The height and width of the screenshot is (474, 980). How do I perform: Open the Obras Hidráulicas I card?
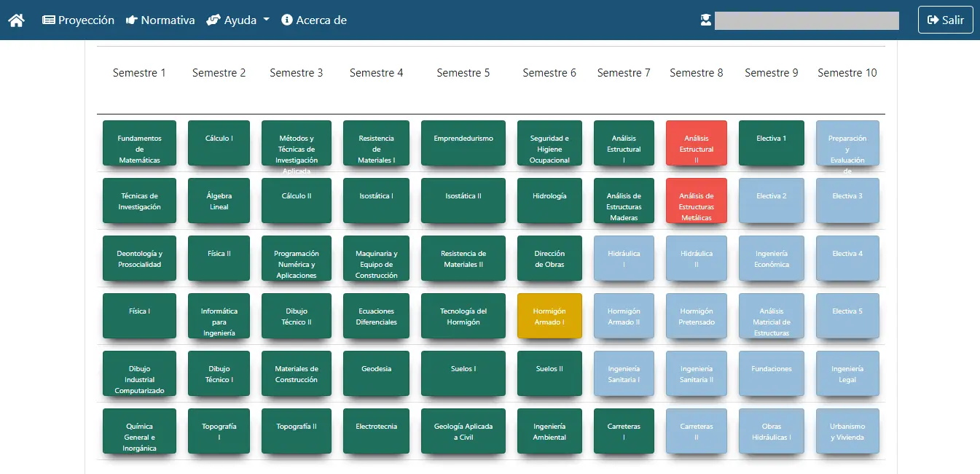772,431
